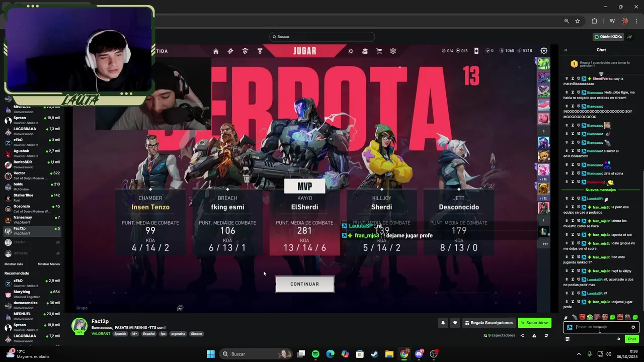Open OBS Studio from the taskbar
Viewport: 644px width, 362px height.
(x=434, y=354)
